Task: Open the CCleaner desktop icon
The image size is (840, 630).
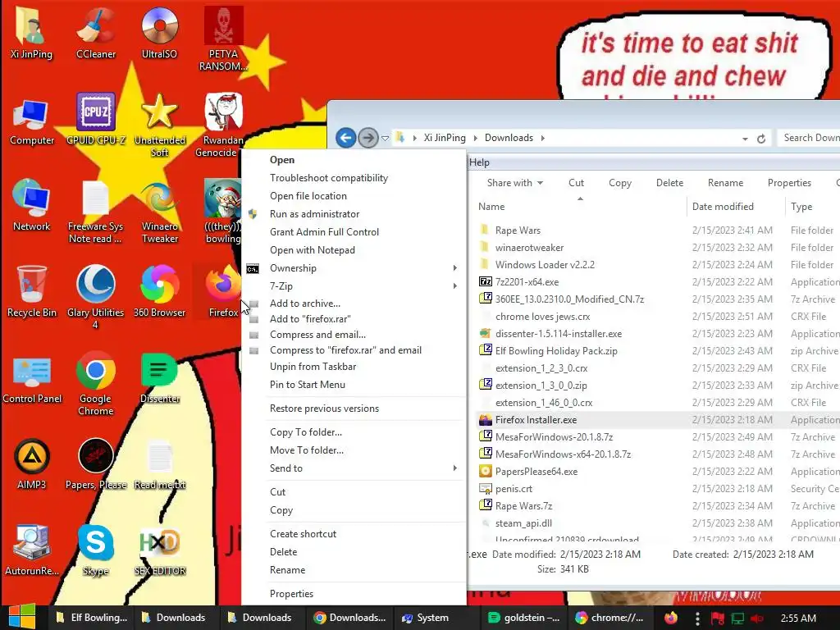Action: 95,31
